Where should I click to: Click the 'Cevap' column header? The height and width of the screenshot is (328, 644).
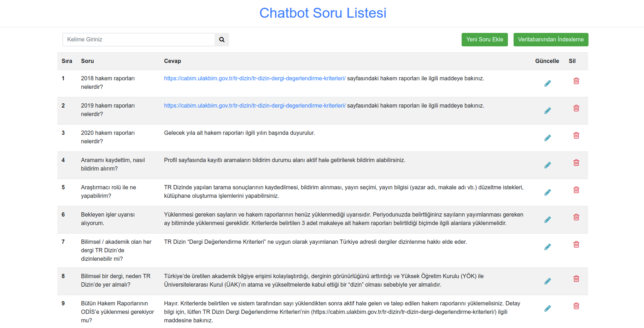coord(172,61)
